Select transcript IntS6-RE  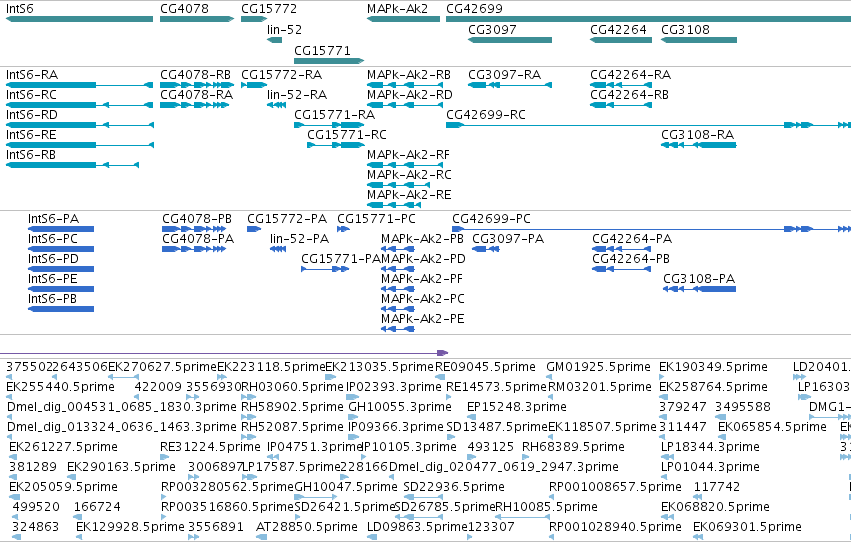pos(79,145)
